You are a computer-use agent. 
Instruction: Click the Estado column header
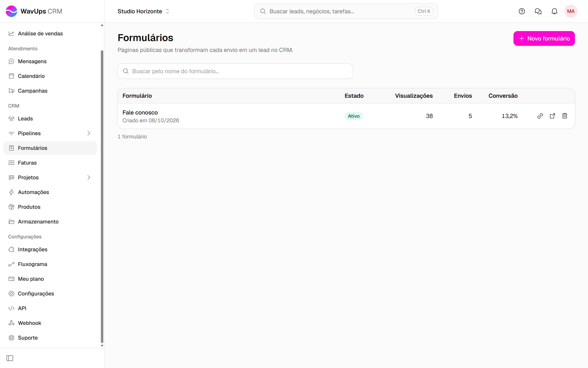point(354,96)
